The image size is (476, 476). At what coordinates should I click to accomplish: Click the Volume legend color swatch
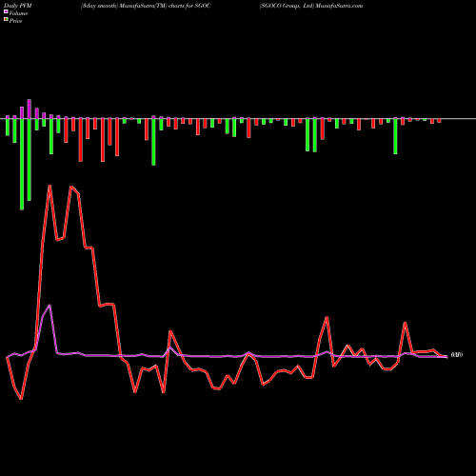pos(6,12)
